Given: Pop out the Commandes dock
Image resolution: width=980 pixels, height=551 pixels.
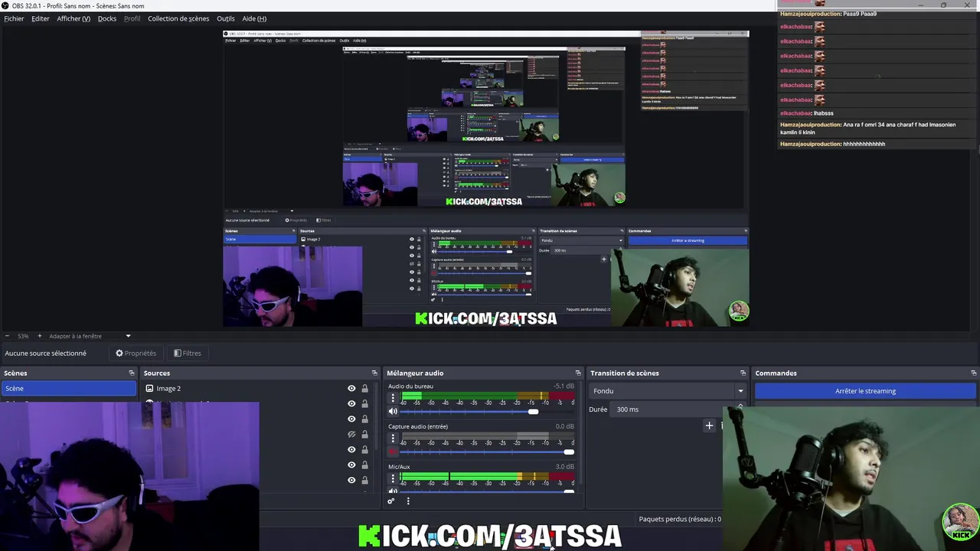Looking at the screenshot, I should [974, 373].
